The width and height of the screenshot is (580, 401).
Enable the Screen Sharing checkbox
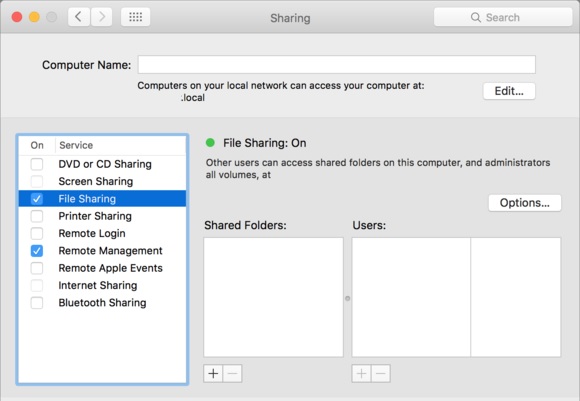click(37, 181)
